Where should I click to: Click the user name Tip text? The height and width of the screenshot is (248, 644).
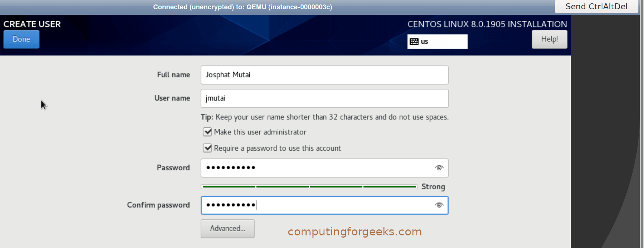point(324,117)
